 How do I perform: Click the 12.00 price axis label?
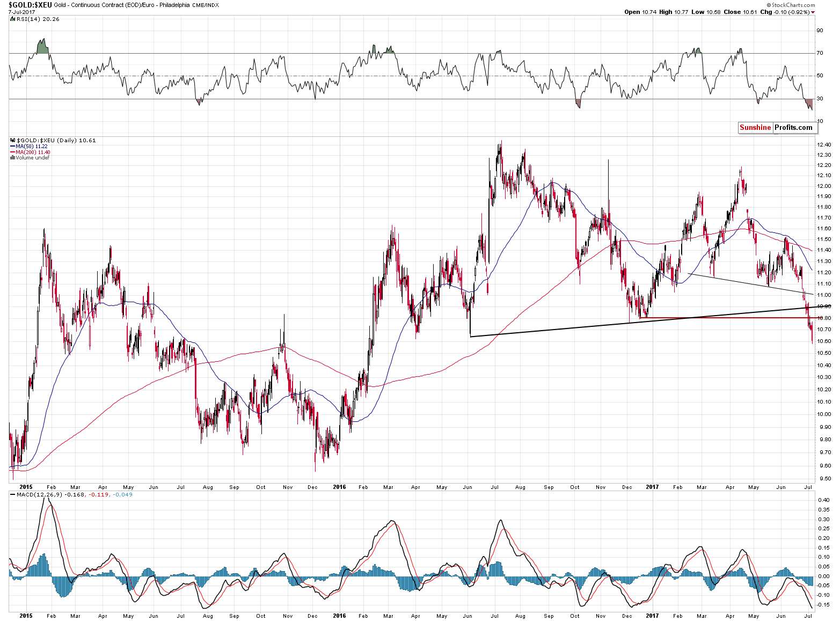coord(824,186)
